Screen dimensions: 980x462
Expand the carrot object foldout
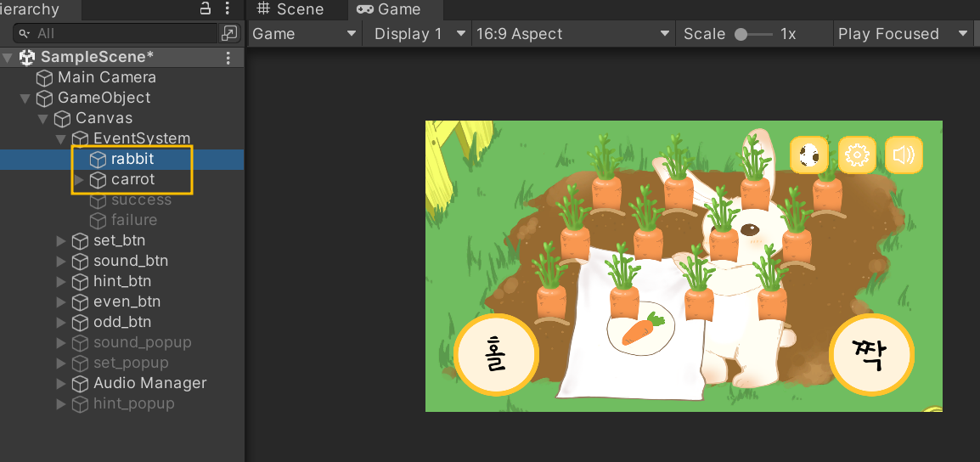[x=79, y=180]
